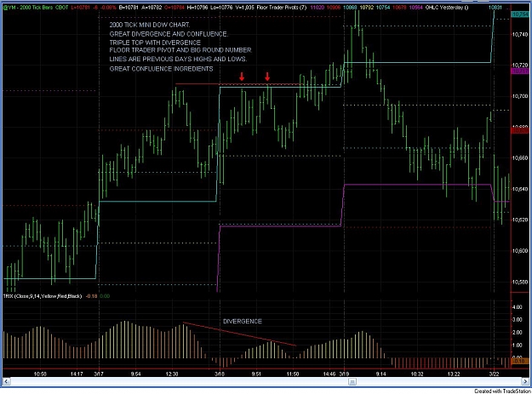
Task: Click the 10,740 price axis label
Action: coord(520,34)
